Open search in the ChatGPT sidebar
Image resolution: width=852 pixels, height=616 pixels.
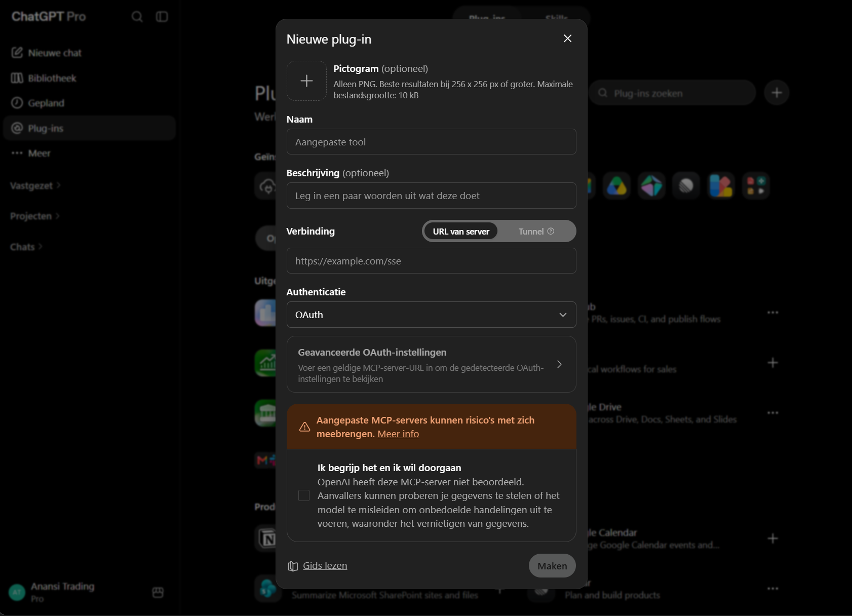pos(137,17)
